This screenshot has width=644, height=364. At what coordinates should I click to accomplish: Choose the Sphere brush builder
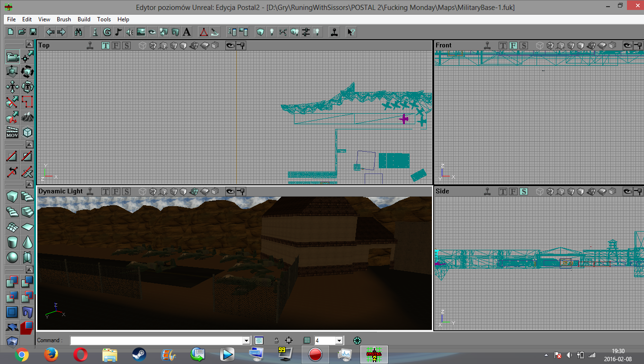coord(12,257)
